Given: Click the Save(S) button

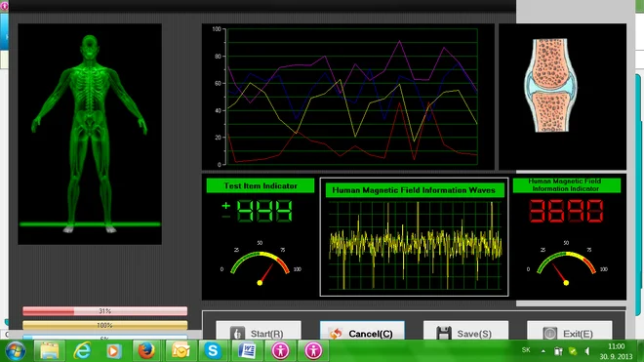Looking at the screenshot, I should pyautogui.click(x=465, y=331).
